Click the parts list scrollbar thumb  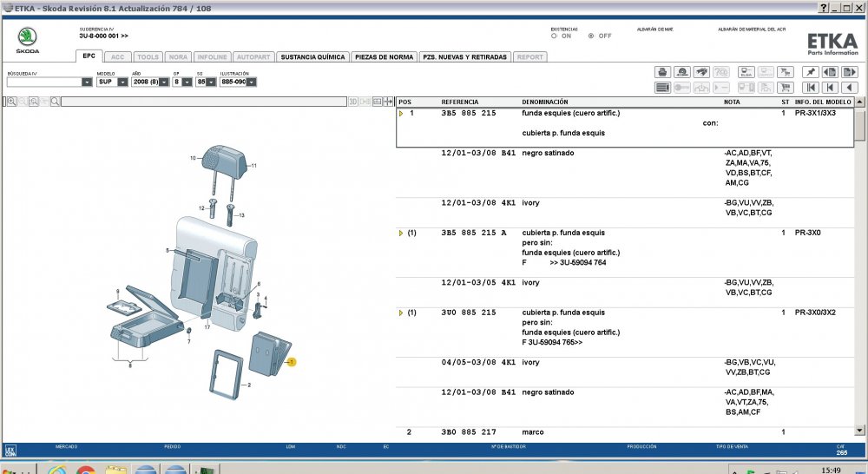click(859, 125)
